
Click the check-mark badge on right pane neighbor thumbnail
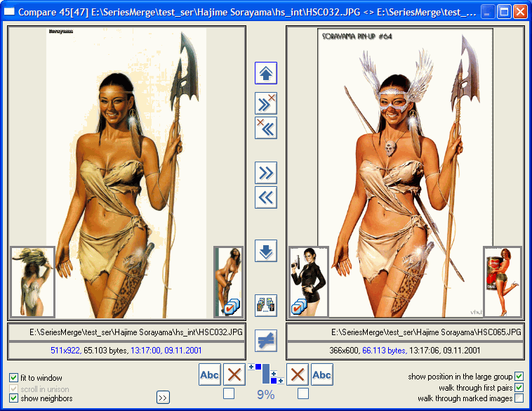(x=299, y=306)
